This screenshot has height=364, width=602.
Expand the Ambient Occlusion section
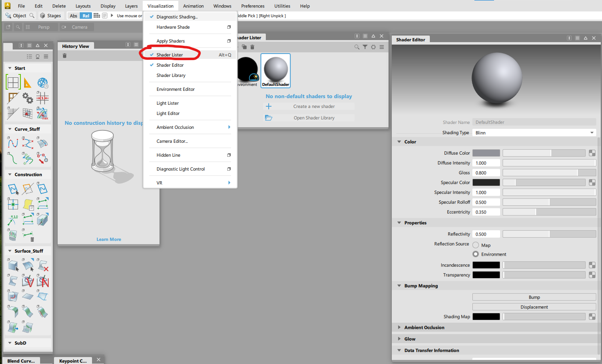pyautogui.click(x=400, y=327)
